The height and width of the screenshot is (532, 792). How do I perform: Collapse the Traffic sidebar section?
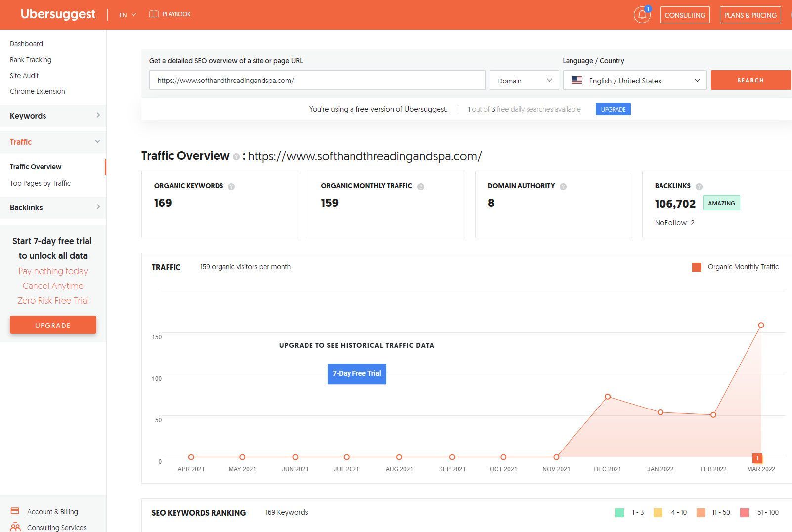(53, 142)
